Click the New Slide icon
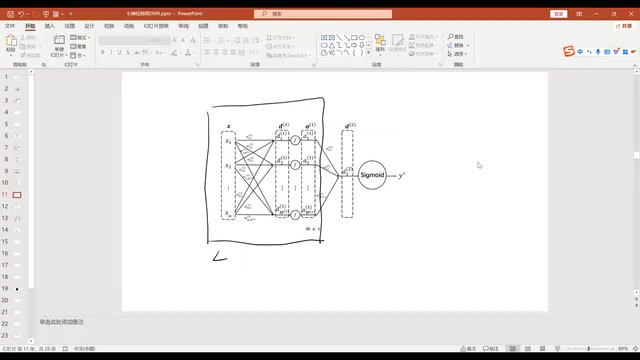This screenshot has width=640, height=360. click(x=59, y=40)
